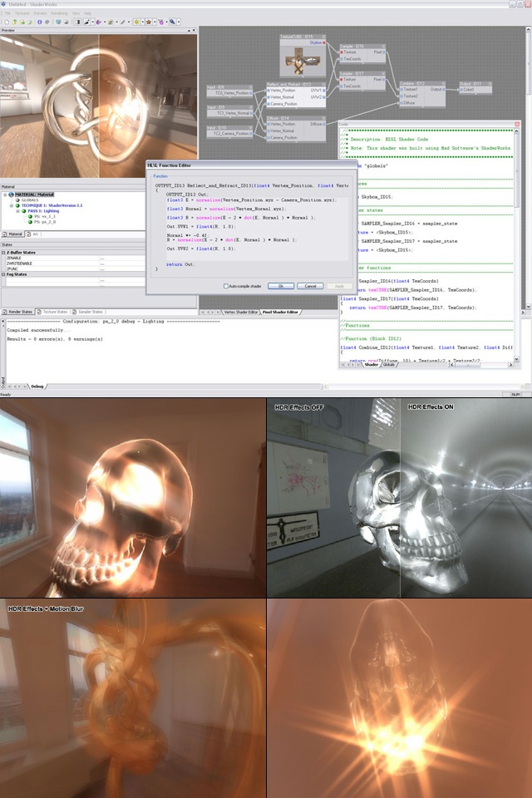Collapse PASS 1: Lighting tree node
Screen dimensions: 532x798
tap(17, 210)
